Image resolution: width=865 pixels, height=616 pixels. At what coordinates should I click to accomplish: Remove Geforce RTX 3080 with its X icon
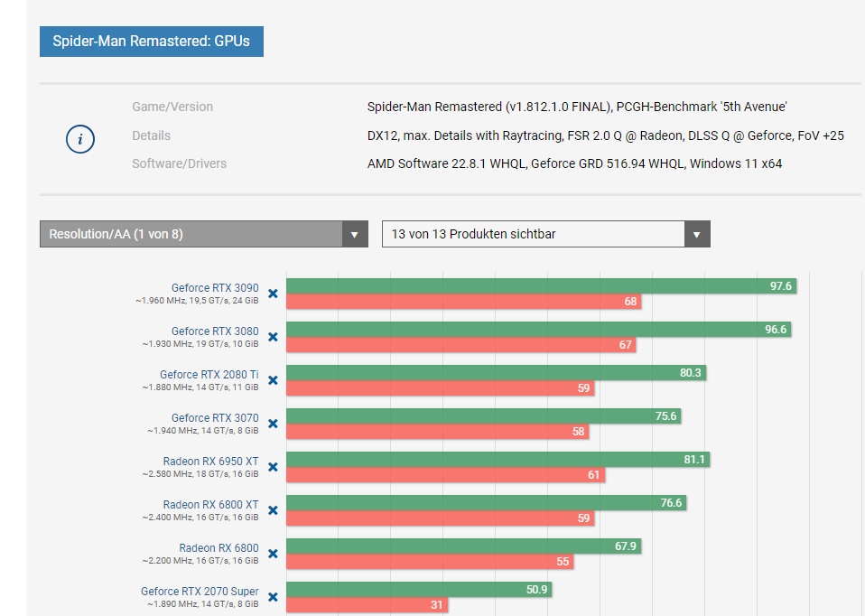[273, 337]
